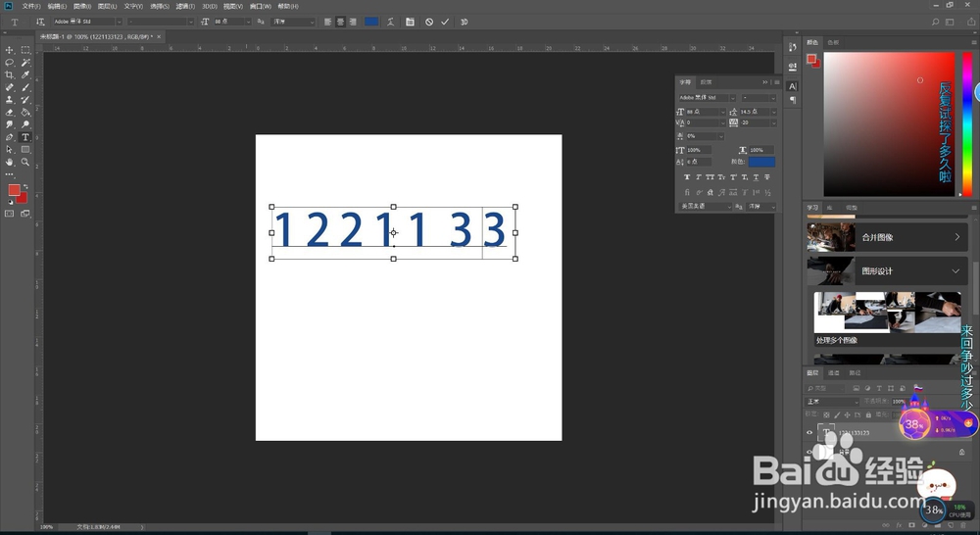Screen dimensions: 980x535
Task: Toggle visibility of 1221133123 text layer
Action: (810, 432)
